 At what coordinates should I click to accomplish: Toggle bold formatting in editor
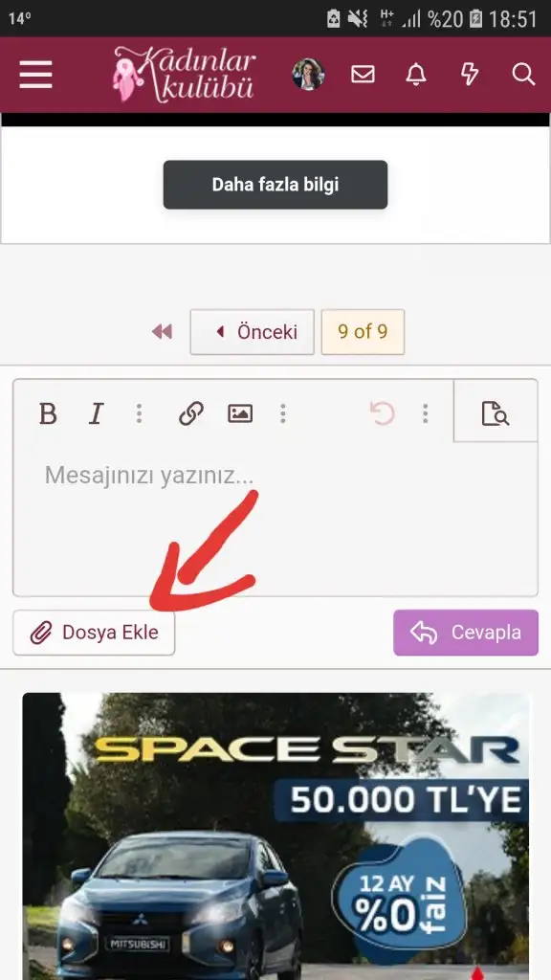pyautogui.click(x=48, y=413)
